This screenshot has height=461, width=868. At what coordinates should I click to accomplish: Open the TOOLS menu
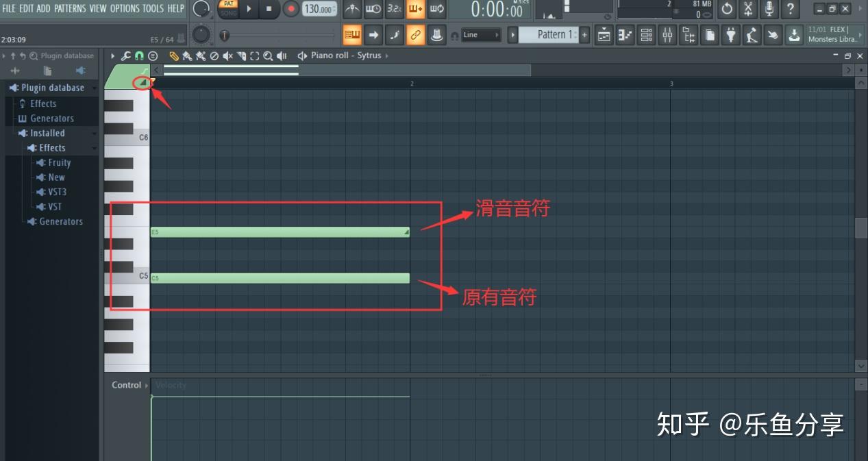[x=153, y=8]
